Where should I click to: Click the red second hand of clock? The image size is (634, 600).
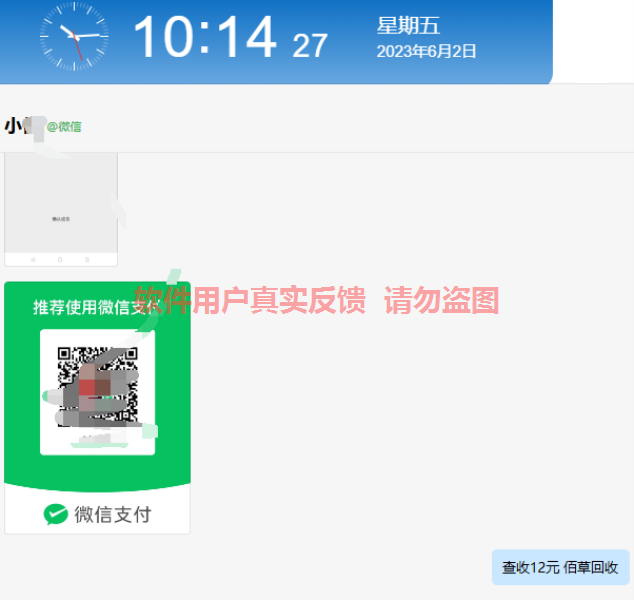click(77, 45)
